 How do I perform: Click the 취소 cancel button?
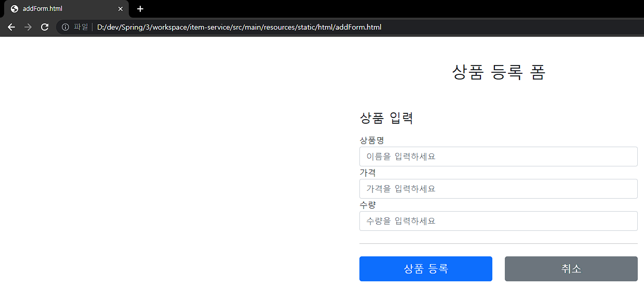click(x=571, y=269)
